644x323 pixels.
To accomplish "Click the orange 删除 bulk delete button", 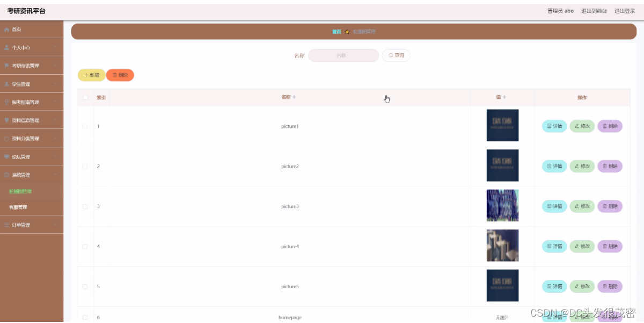I will [120, 75].
